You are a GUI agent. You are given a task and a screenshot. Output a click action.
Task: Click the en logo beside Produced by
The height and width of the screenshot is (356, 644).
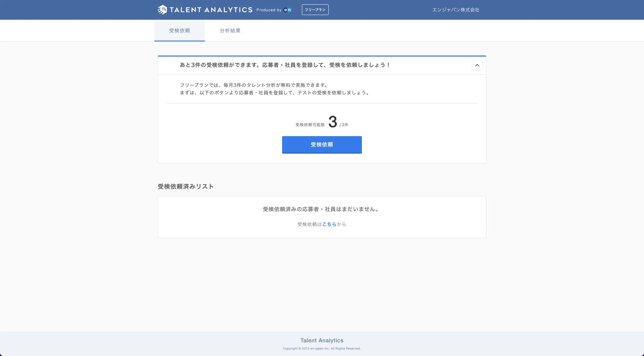288,10
